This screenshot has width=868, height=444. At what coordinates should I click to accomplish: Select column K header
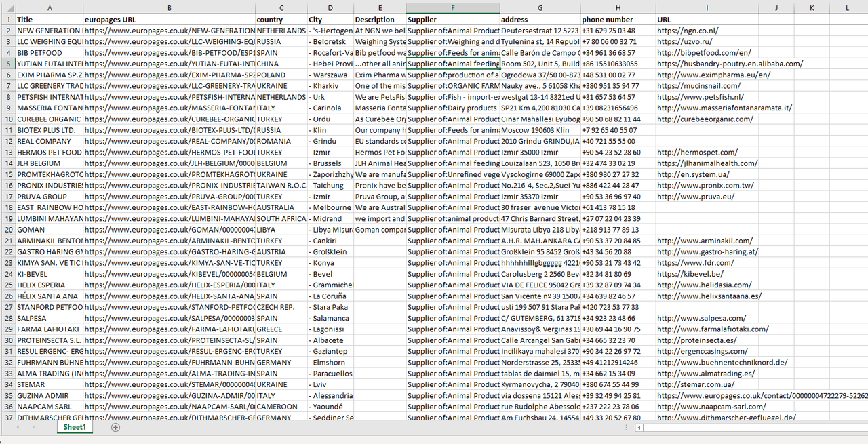coord(812,8)
